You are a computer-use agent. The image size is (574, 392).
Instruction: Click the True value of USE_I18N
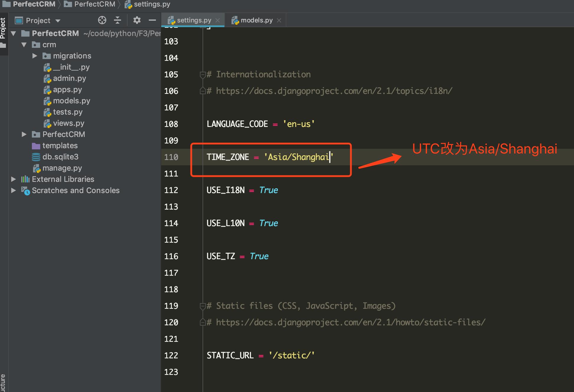268,190
